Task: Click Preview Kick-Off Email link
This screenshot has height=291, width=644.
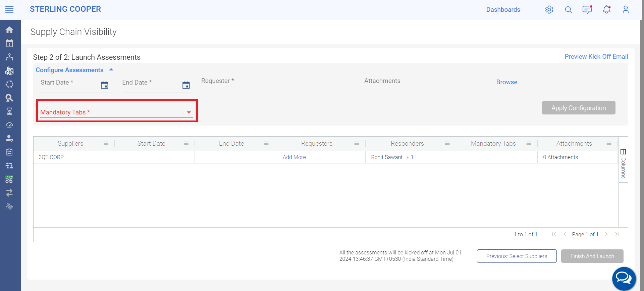Action: click(x=596, y=57)
